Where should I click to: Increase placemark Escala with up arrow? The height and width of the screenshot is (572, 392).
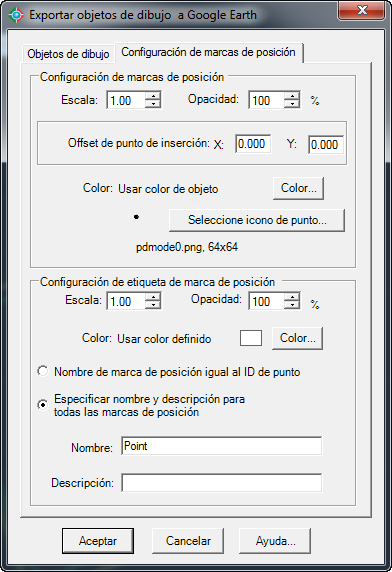pos(153,96)
